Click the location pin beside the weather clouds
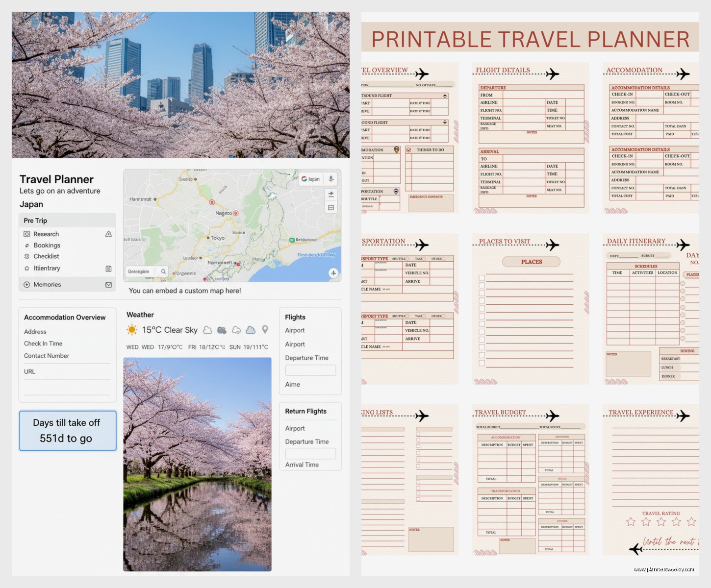Screen dimensions: 711x588 pos(265,330)
